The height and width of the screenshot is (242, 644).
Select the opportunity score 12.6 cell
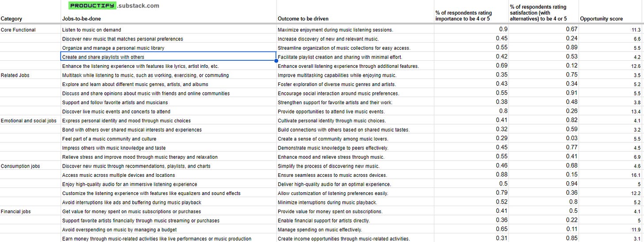click(x=611, y=66)
